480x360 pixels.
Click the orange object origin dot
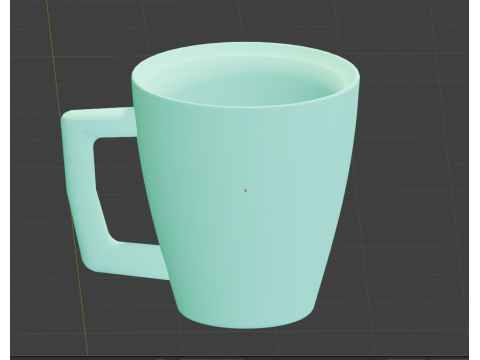[x=246, y=190]
